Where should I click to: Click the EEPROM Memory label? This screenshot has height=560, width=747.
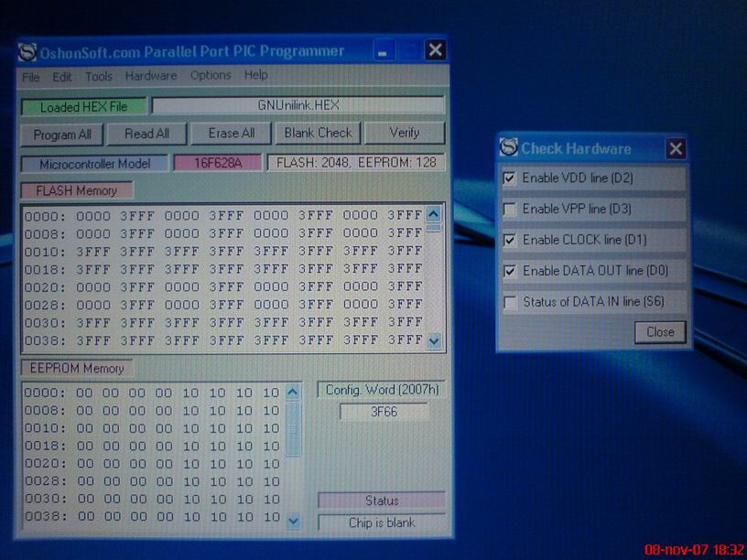(77, 368)
